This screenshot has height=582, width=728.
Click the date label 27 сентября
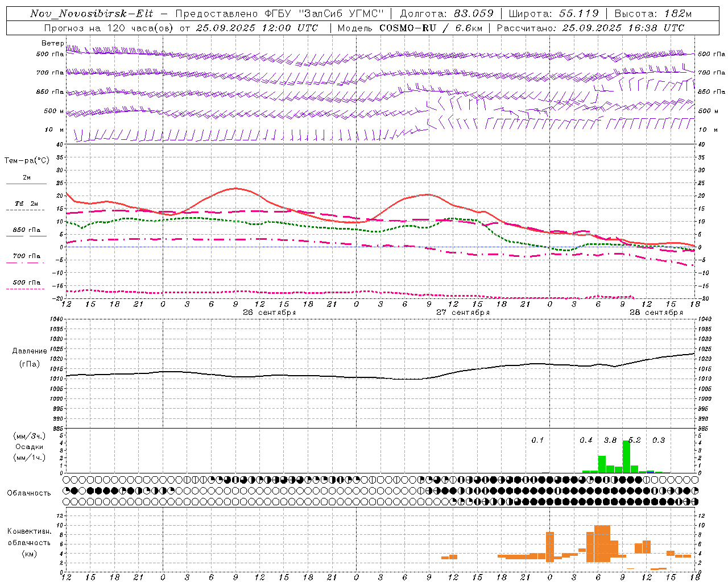pos(463,313)
